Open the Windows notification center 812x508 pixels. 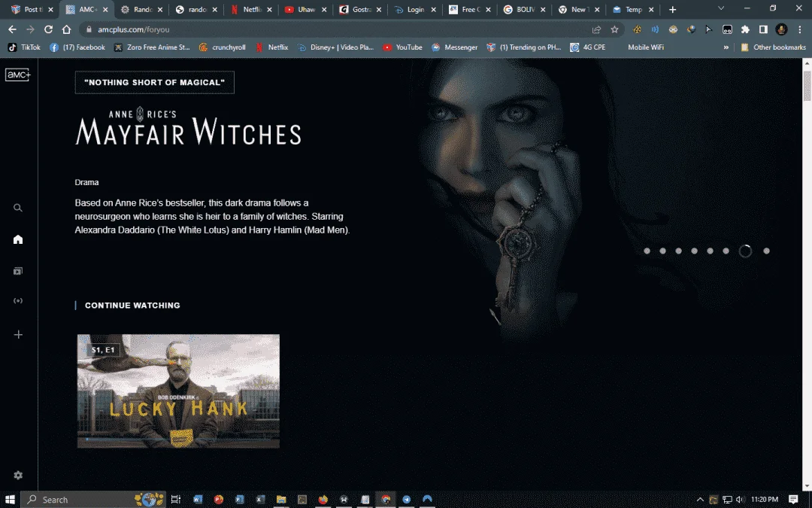tap(793, 499)
